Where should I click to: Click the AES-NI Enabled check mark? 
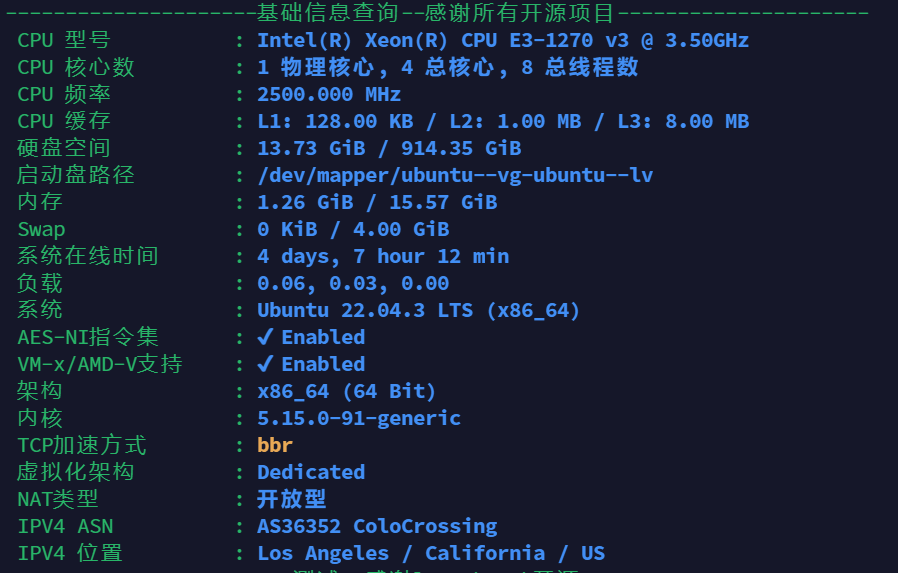[266, 337]
